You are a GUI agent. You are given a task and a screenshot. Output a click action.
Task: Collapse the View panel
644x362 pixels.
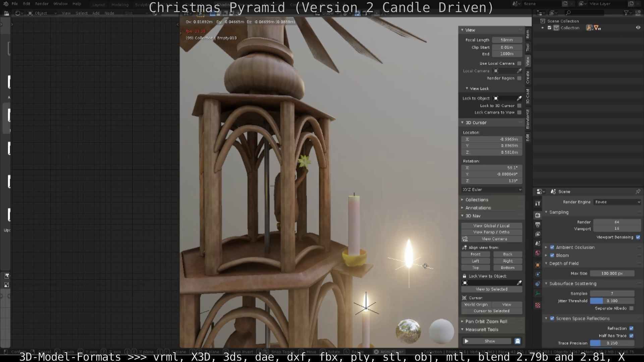pyautogui.click(x=462, y=30)
